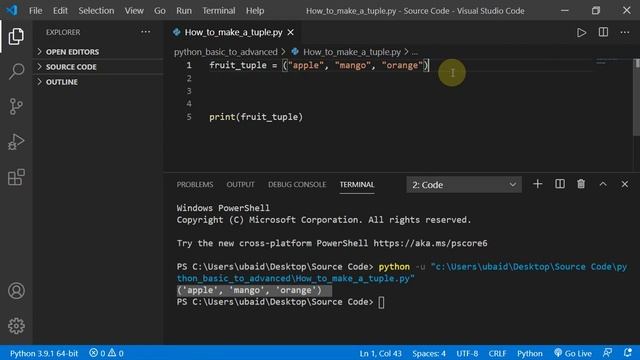Viewport: 640px width, 360px height.
Task: Select the Terminal panel tab
Action: tap(357, 184)
